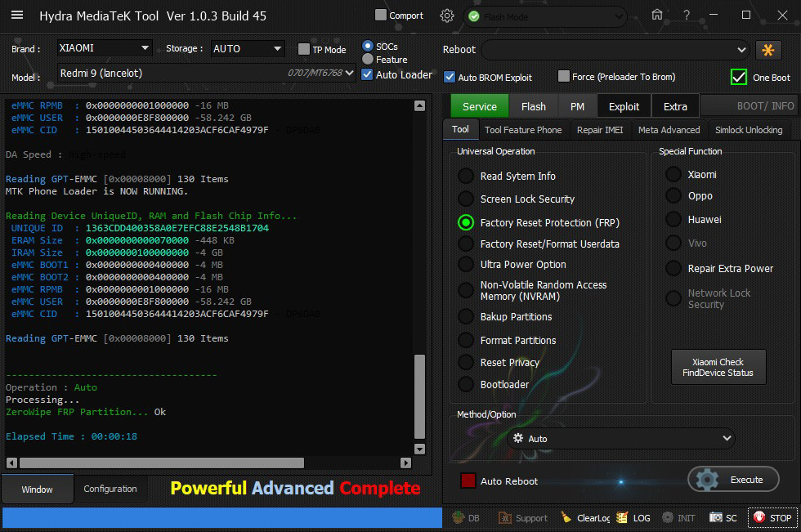
Task: Select Screen Lock Security radio option
Action: (x=465, y=199)
